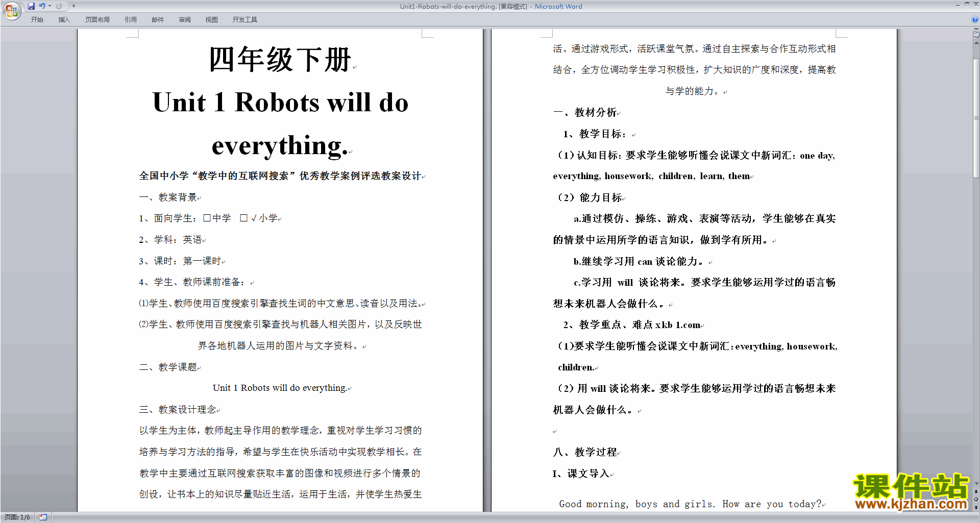Minimize the Word window
980x523 pixels.
958,5
